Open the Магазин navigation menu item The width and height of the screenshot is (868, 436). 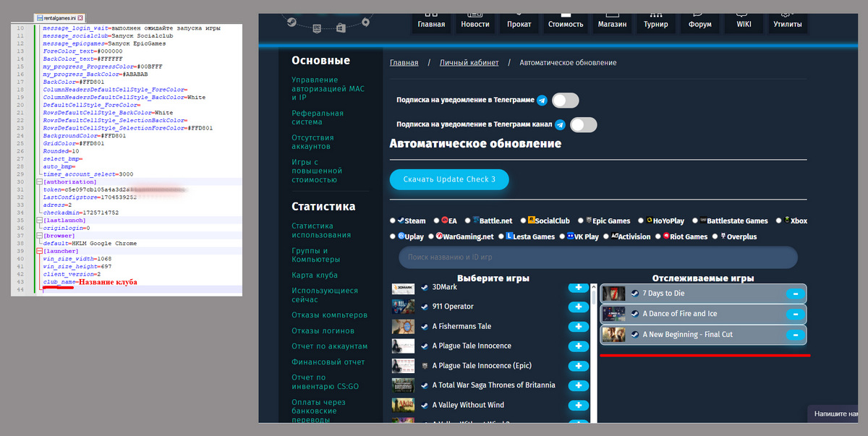click(x=611, y=24)
